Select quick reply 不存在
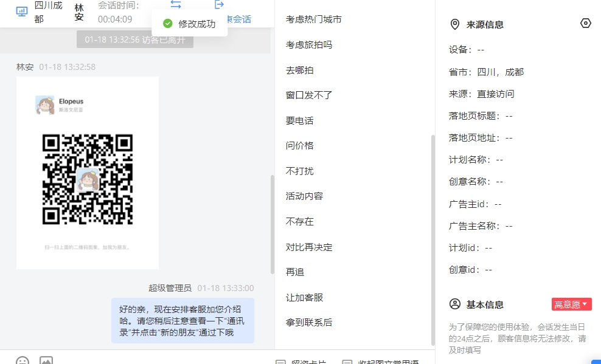 [x=299, y=222]
